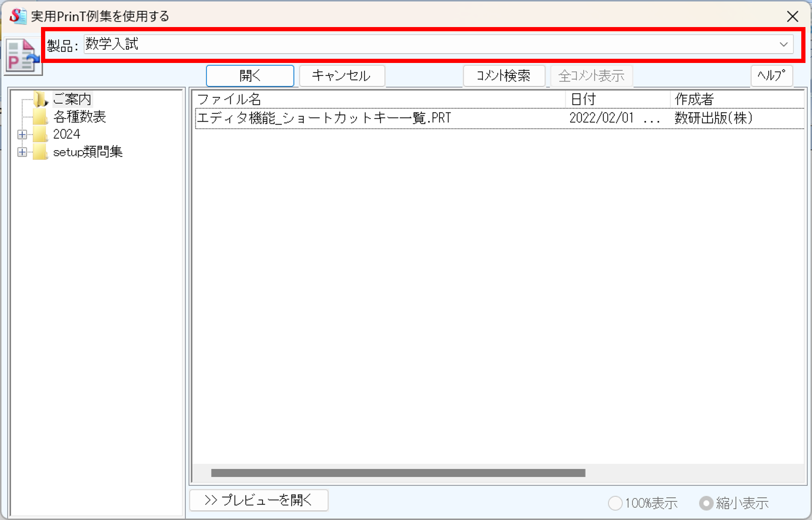Image resolution: width=812 pixels, height=520 pixels.
Task: Click the 各種数表 folder icon
Action: pos(41,117)
